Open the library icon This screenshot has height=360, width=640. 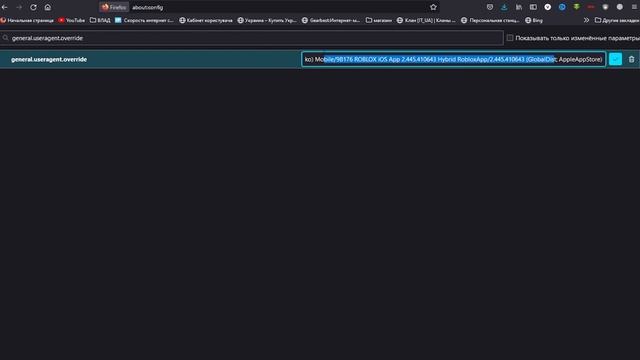(x=519, y=7)
